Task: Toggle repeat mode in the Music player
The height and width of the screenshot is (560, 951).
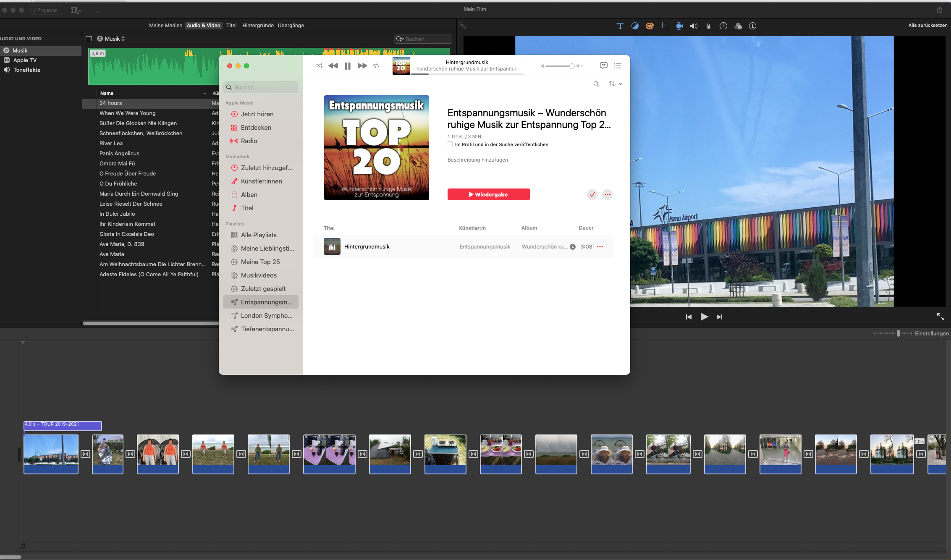Action: coord(376,66)
